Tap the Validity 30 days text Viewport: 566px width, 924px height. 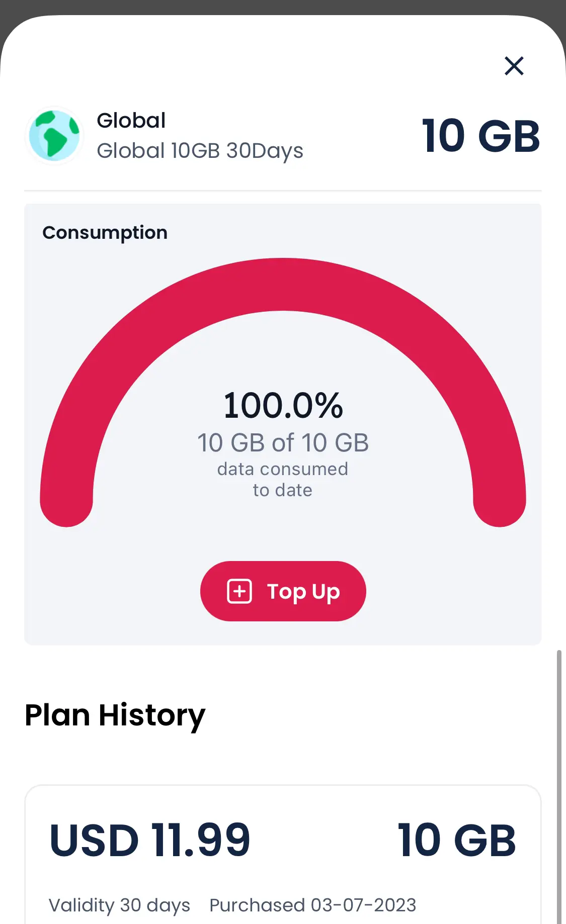(120, 905)
